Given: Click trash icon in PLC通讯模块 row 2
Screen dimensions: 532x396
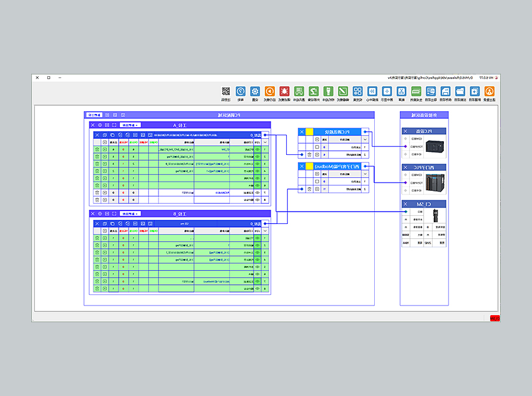Looking at the screenshot, I should 309,155.
